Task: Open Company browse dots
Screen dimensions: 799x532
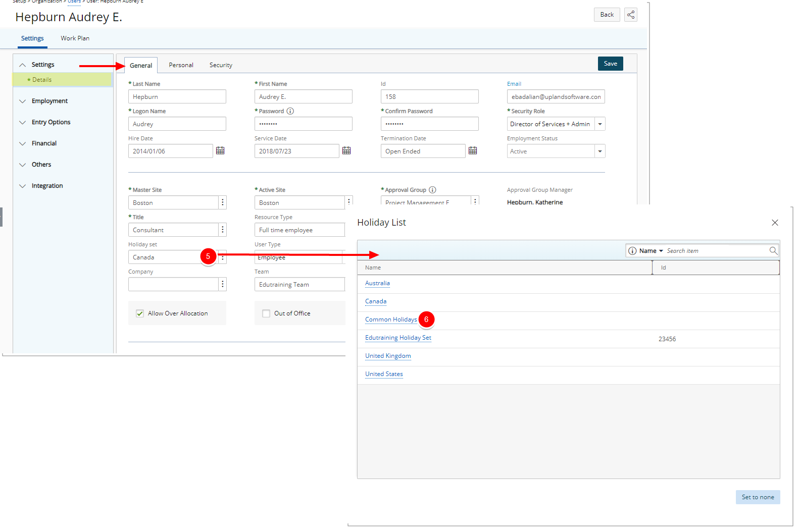Action: [x=222, y=284]
